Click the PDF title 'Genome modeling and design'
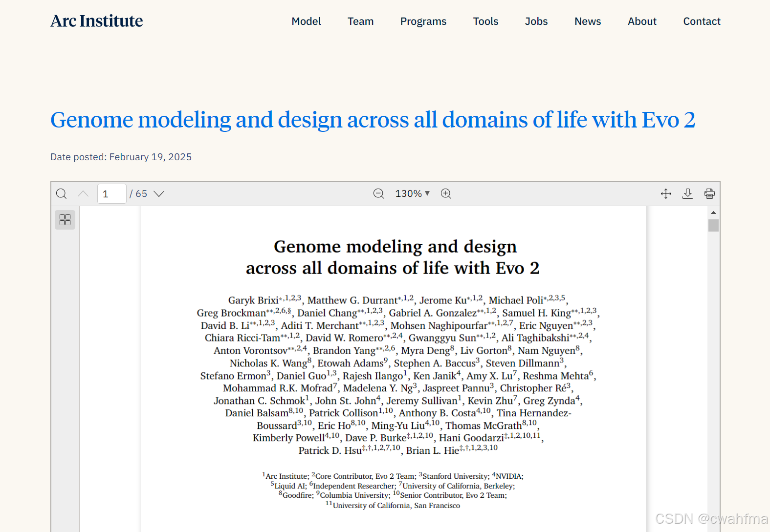This screenshot has width=770, height=532. click(x=395, y=247)
